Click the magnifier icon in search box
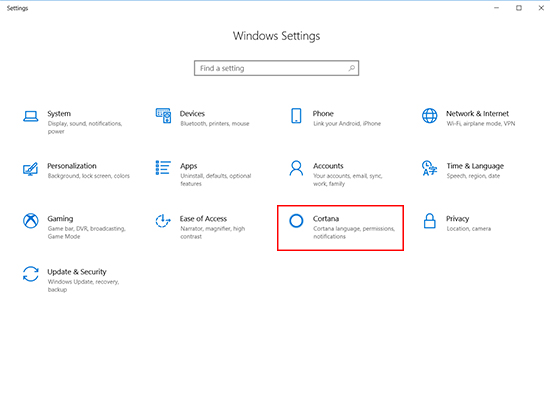Screen dimensions: 550x405 point(351,68)
